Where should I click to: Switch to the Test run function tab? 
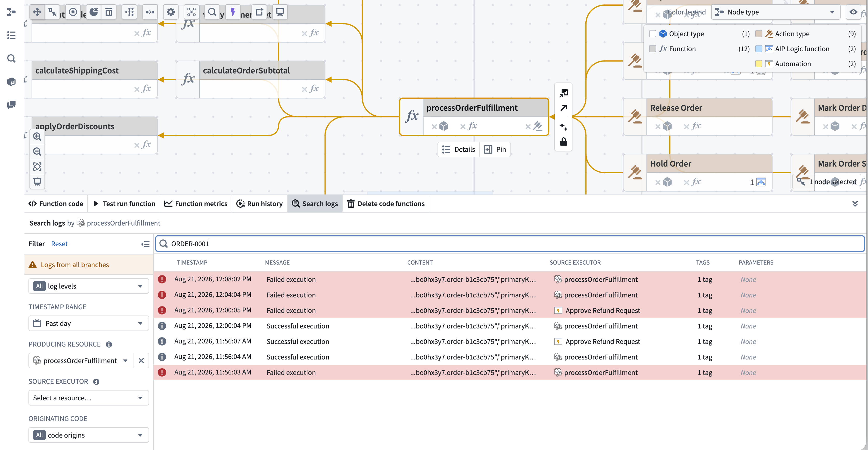124,204
